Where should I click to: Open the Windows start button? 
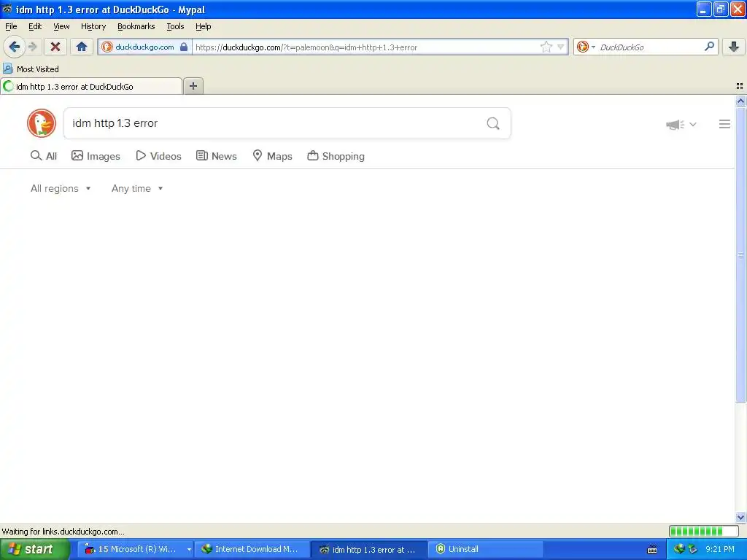click(x=34, y=549)
